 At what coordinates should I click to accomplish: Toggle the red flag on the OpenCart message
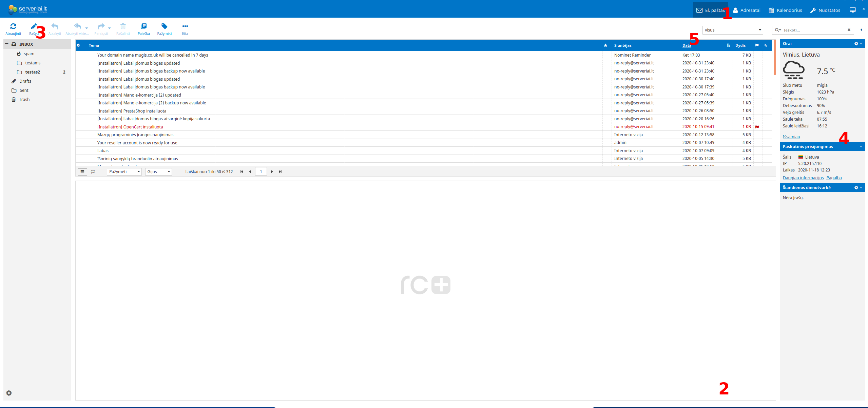[x=757, y=127]
